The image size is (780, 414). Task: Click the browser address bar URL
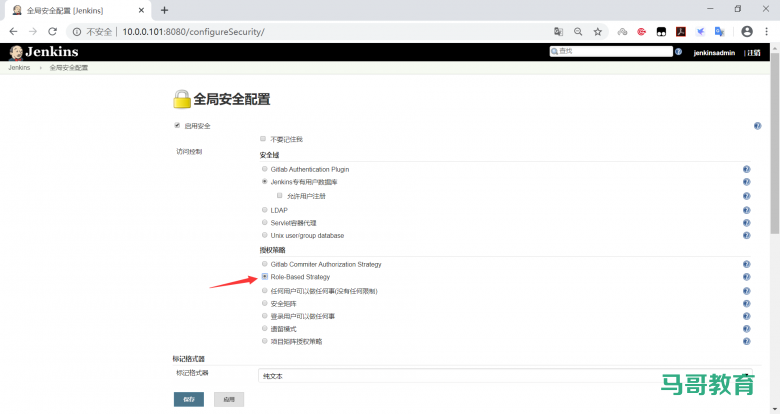(x=194, y=32)
